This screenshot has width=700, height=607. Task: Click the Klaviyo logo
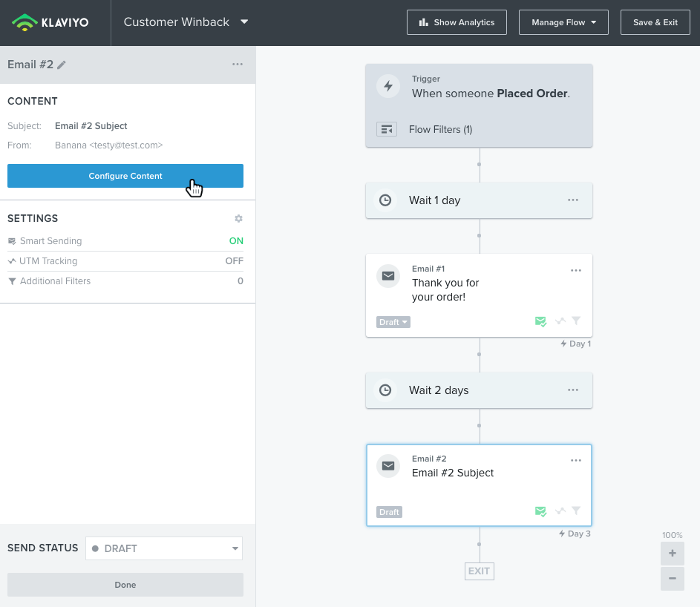click(x=50, y=22)
